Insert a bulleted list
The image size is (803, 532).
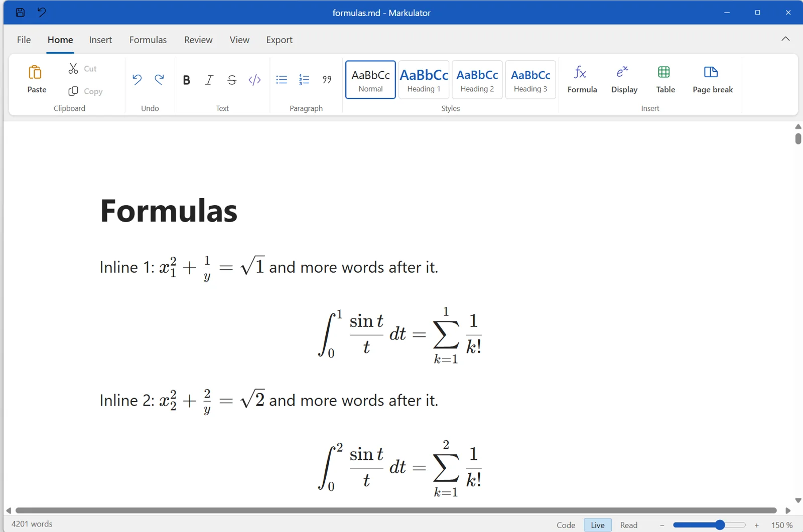click(282, 80)
